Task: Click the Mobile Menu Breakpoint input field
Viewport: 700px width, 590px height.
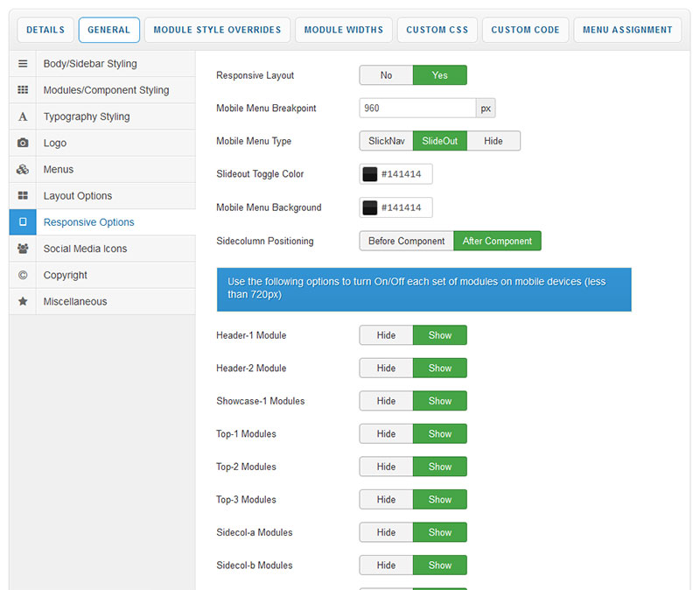Action: [x=417, y=109]
